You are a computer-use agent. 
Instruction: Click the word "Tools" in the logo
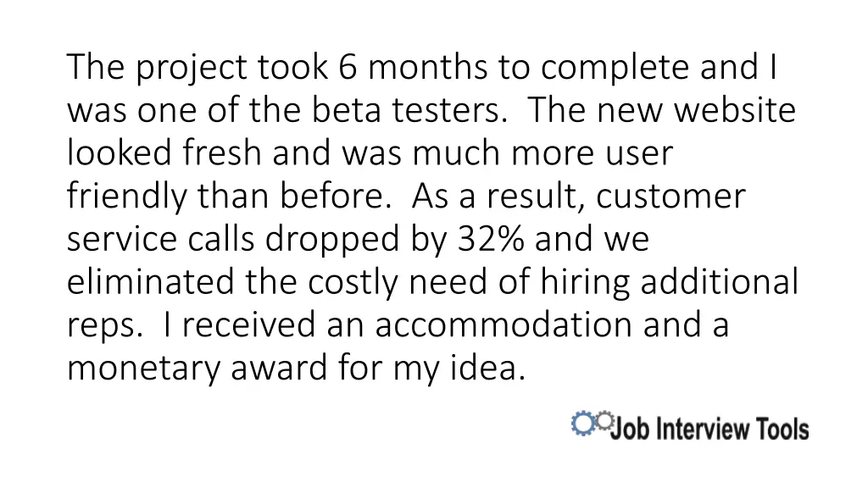coord(785,430)
